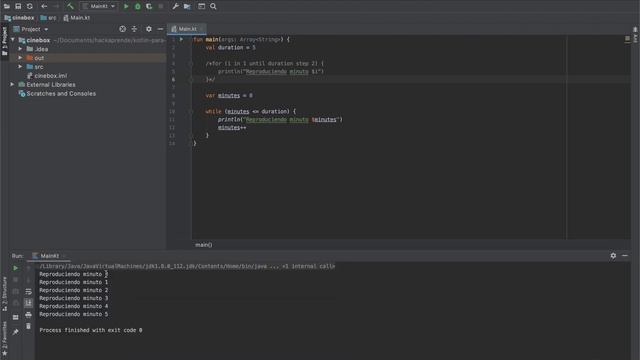The width and height of the screenshot is (640, 360).
Task: Open settings using the wrench icon
Action: click(x=176, y=6)
